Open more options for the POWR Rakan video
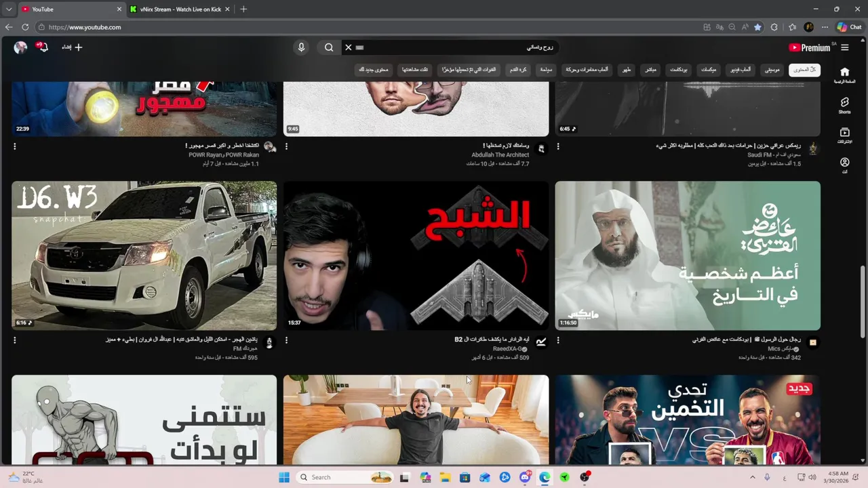Screen dimensions: 868x488 15,146
